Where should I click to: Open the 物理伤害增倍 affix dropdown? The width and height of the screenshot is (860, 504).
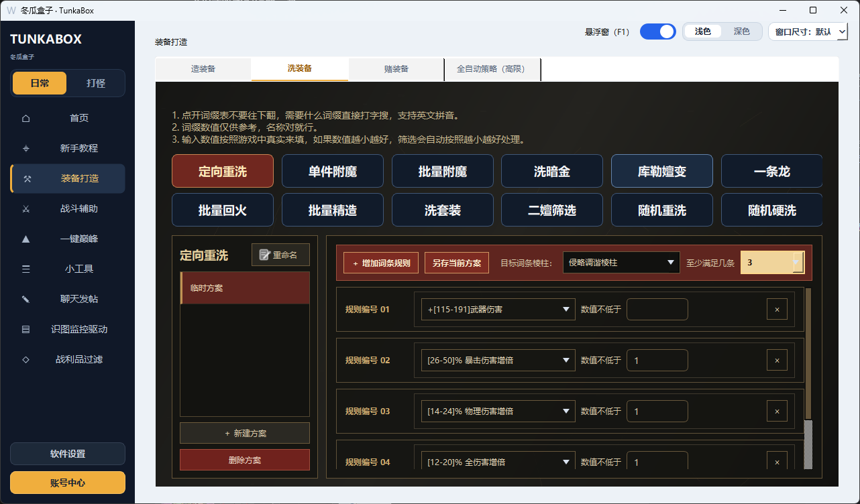point(498,412)
